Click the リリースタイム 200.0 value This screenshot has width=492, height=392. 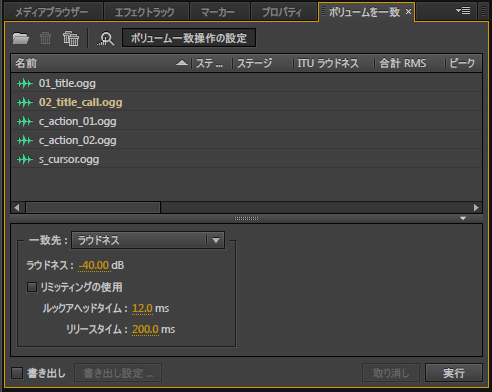145,329
